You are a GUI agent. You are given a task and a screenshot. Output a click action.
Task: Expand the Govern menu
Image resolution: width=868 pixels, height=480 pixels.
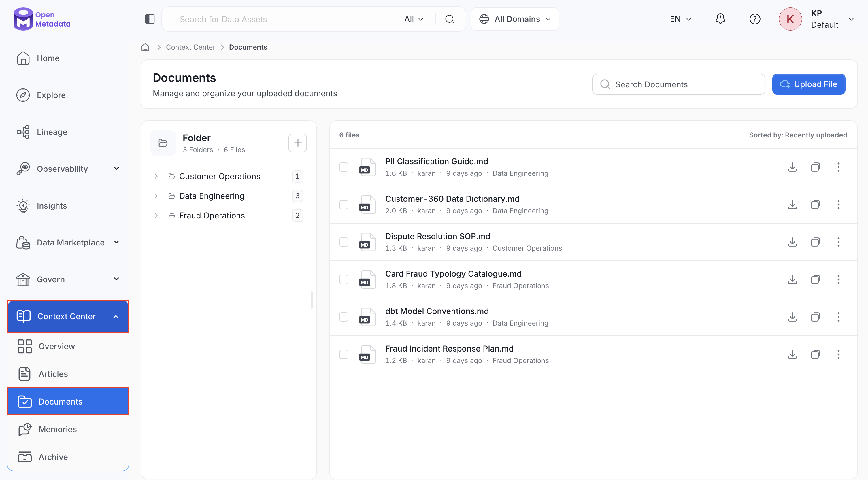coord(116,279)
